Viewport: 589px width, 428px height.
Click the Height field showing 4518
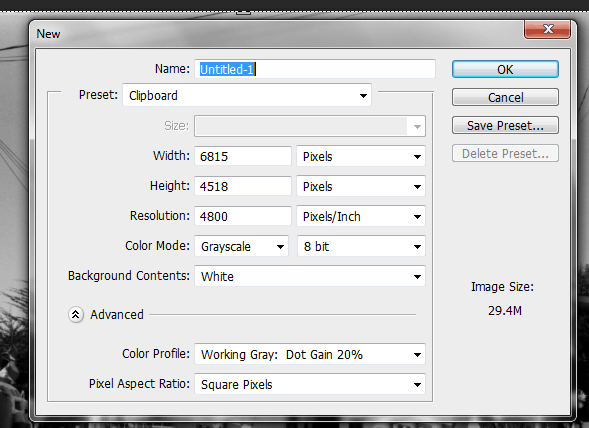(x=243, y=186)
